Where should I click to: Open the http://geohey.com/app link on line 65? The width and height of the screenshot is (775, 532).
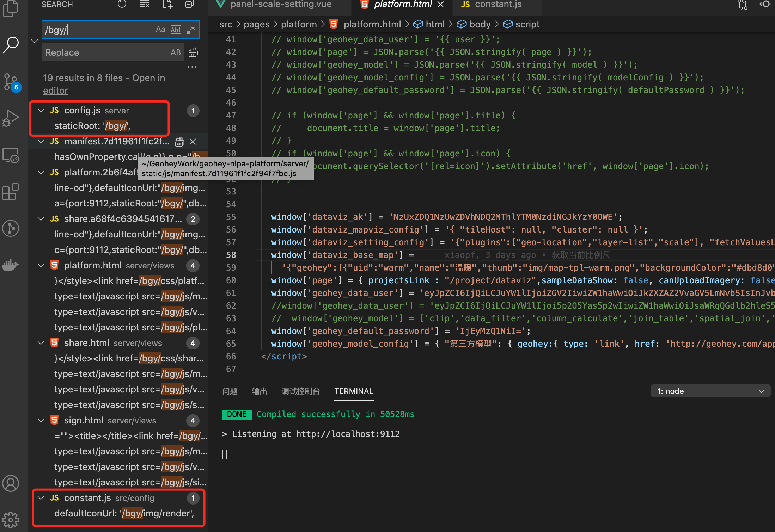(722, 344)
